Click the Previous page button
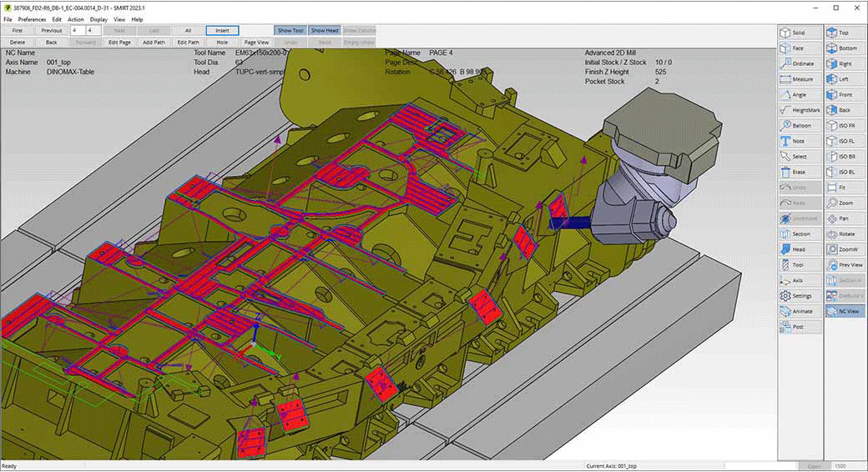 coord(52,30)
